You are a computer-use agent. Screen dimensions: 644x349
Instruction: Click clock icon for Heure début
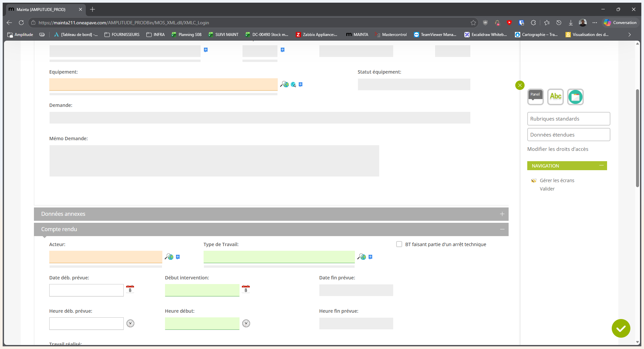246,323
